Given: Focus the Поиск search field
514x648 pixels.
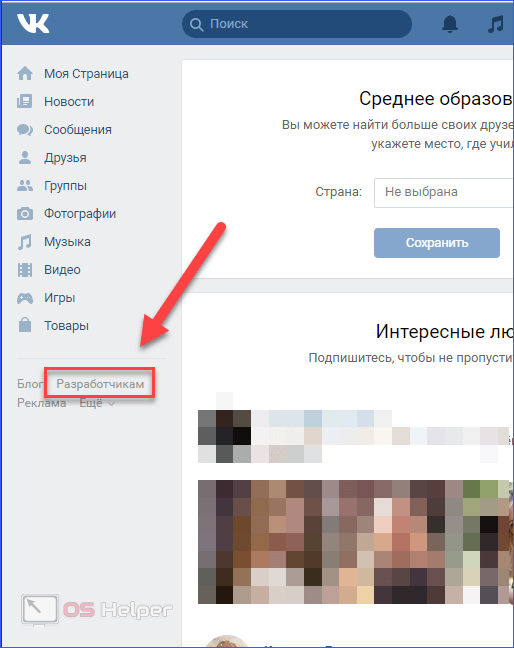Looking at the screenshot, I should click(297, 24).
